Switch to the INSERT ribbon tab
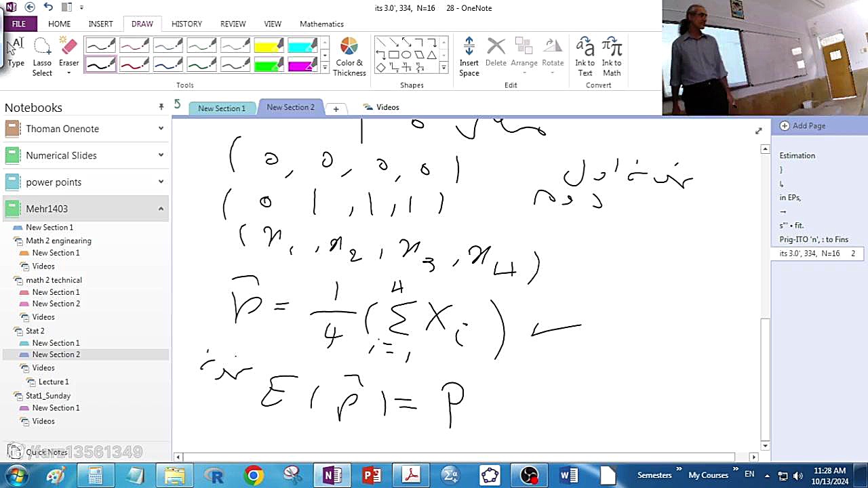This screenshot has width=868, height=488. pyautogui.click(x=100, y=24)
